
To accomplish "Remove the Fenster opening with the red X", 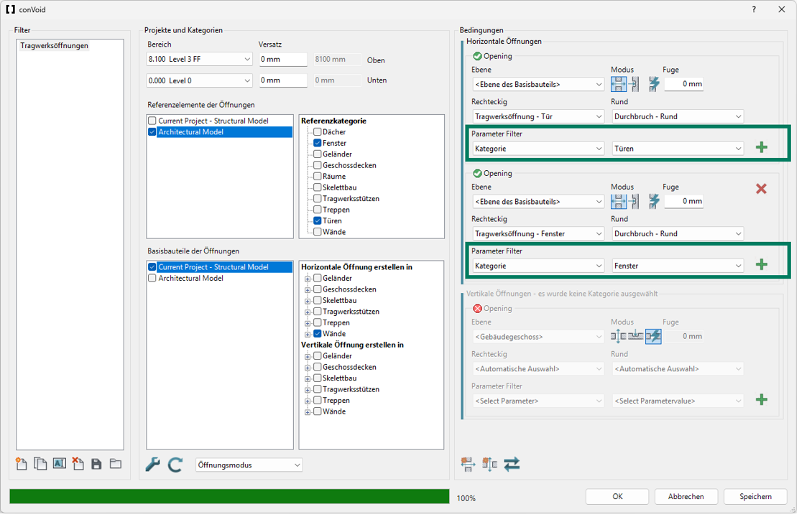I will (x=761, y=189).
